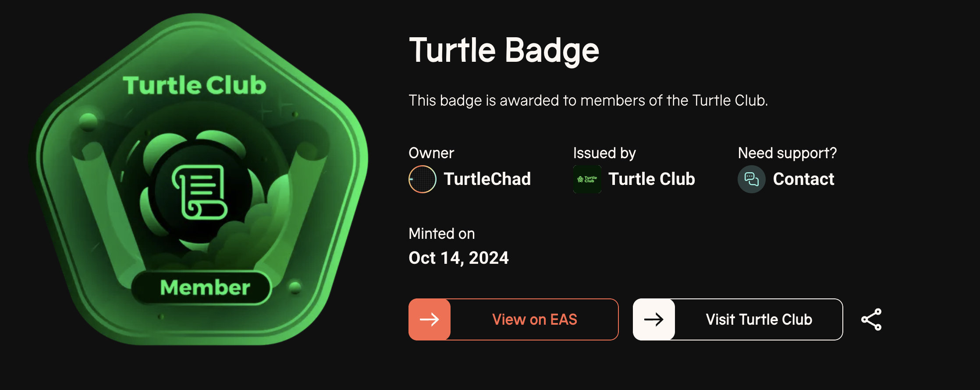
Task: Click the TurtleChad owner avatar circle
Action: click(x=423, y=179)
